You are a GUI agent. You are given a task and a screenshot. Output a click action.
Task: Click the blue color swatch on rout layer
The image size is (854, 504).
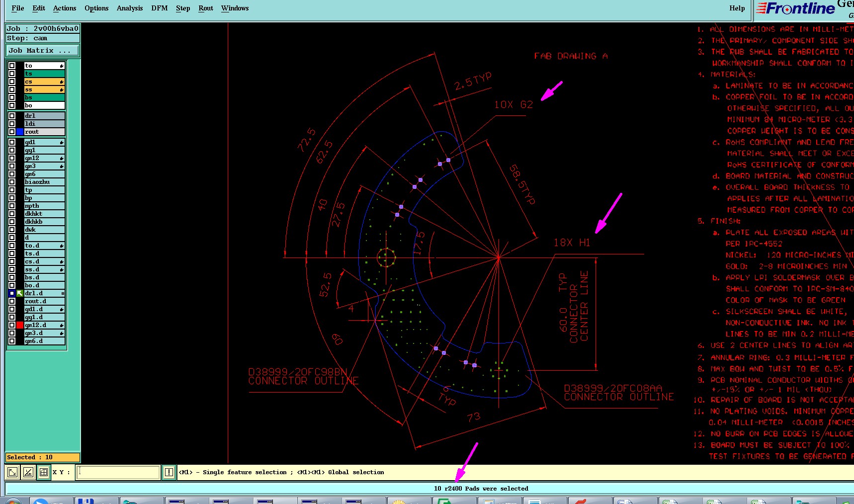tap(20, 132)
